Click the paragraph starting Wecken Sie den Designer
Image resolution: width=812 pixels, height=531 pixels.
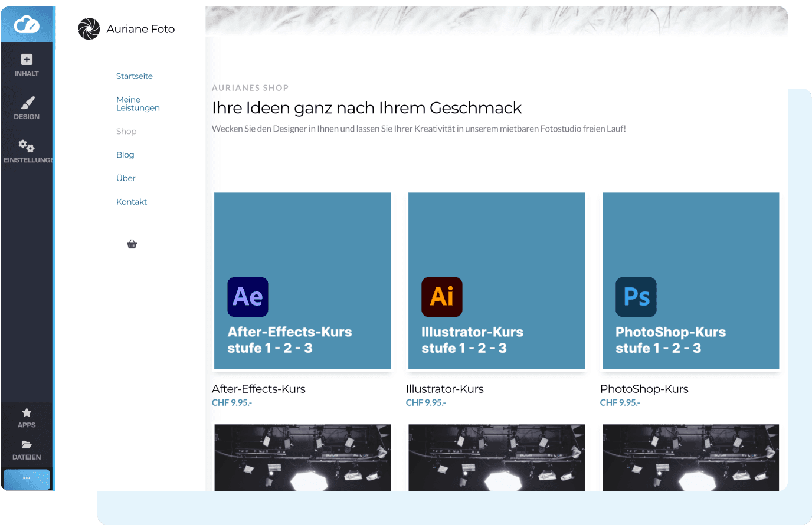coord(419,129)
